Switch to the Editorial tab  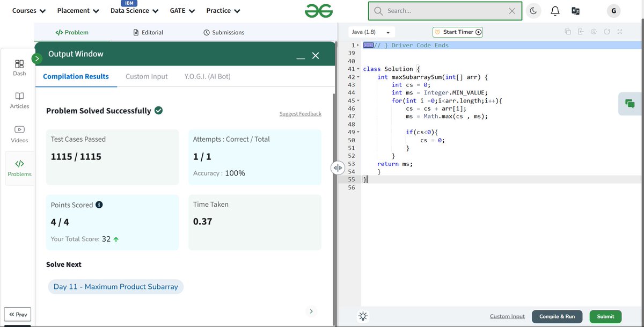(x=148, y=32)
